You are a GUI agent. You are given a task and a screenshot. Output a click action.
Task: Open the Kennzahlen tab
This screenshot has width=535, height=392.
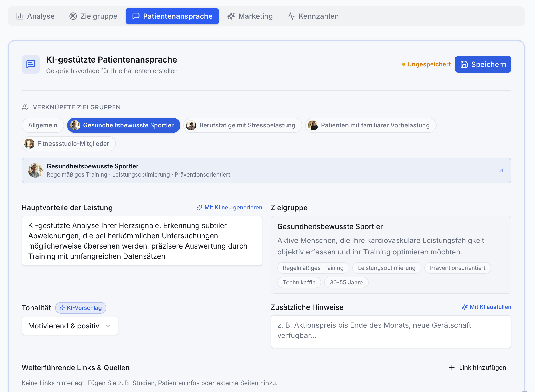(313, 16)
